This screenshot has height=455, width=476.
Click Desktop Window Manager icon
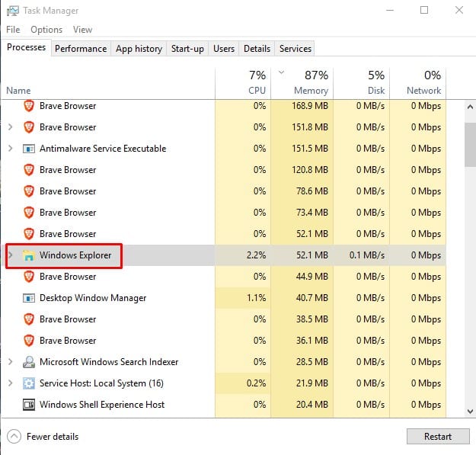point(29,298)
